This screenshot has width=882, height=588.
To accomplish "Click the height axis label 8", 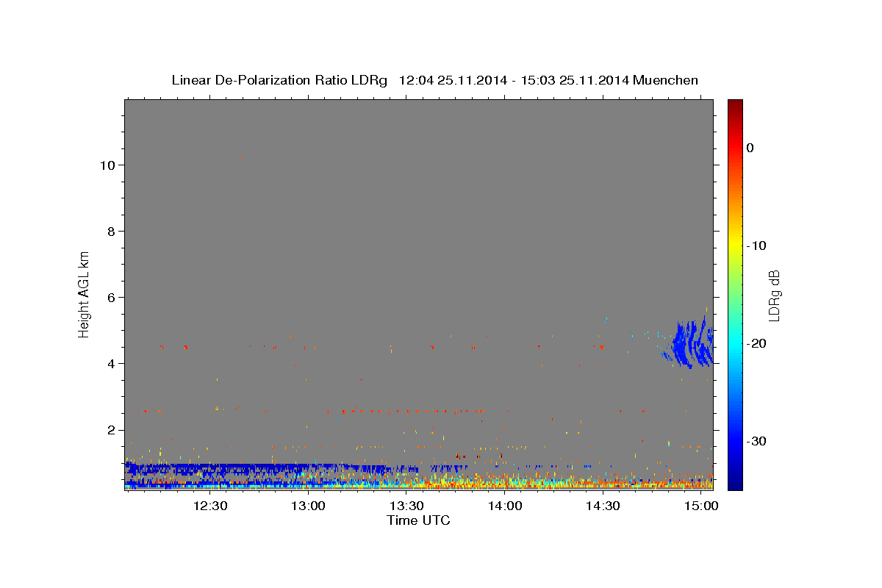I will 111,232.
